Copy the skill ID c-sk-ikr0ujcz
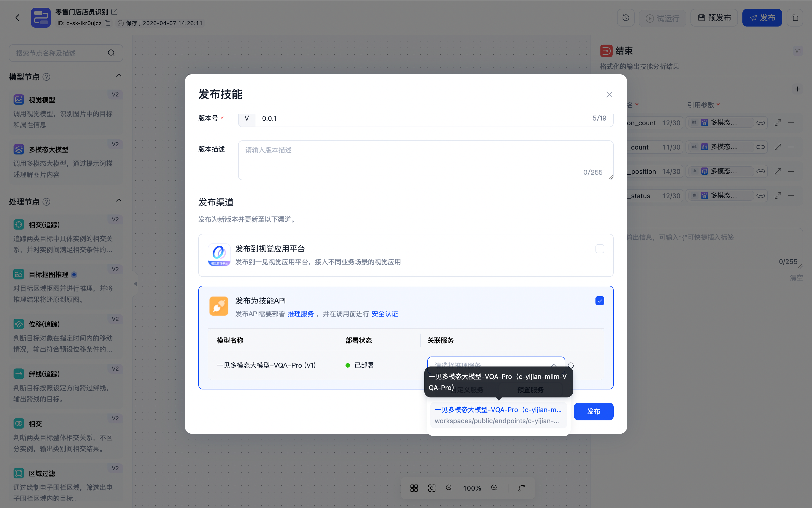Image resolution: width=812 pixels, height=508 pixels. [x=108, y=23]
